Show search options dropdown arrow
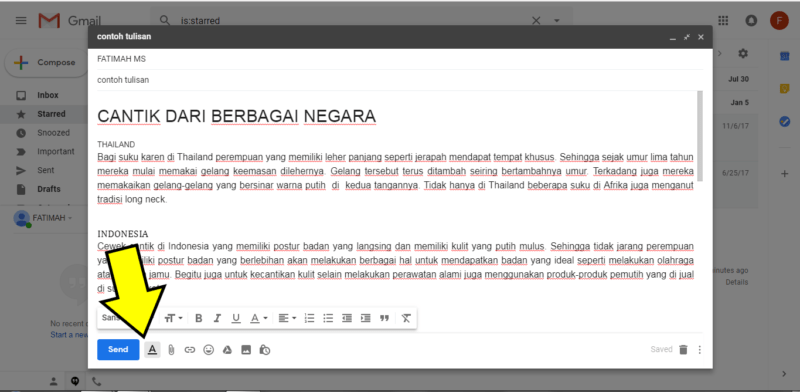Screen dimensions: 800x392 pos(557,21)
